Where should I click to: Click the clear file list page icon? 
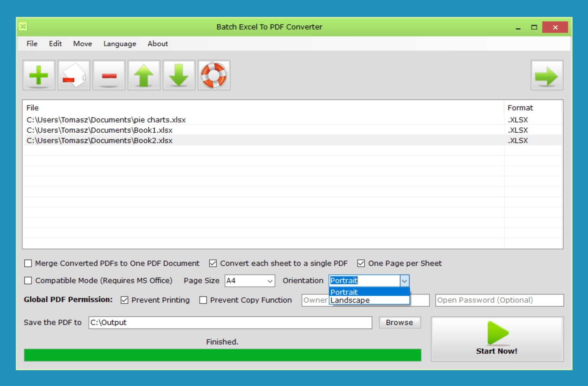pyautogui.click(x=74, y=75)
